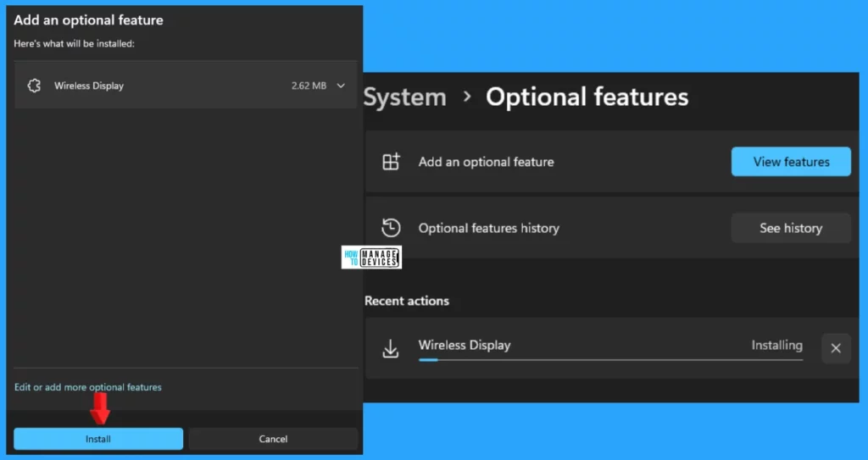Screen dimensions: 868x460
Task: Click the Add an optional feature row label
Action: point(486,162)
